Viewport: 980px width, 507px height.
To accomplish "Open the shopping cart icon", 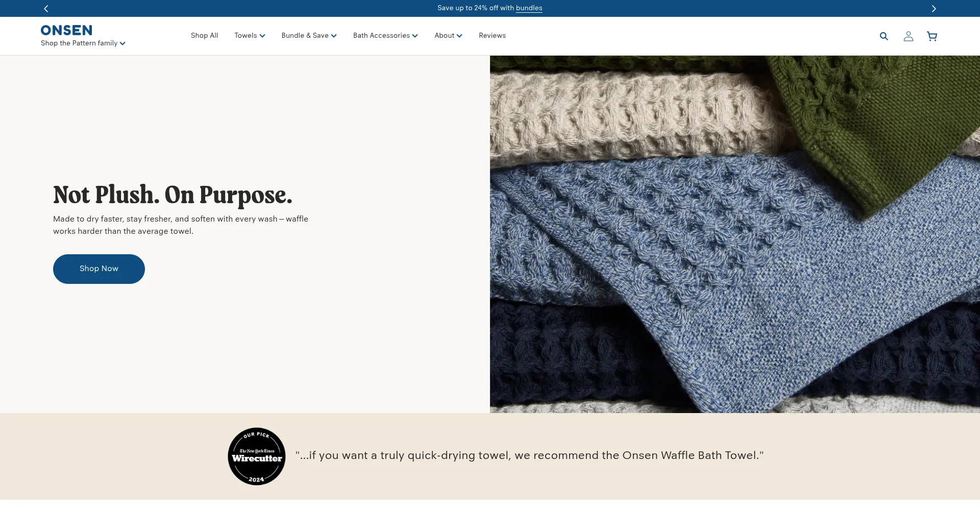I will pyautogui.click(x=932, y=36).
